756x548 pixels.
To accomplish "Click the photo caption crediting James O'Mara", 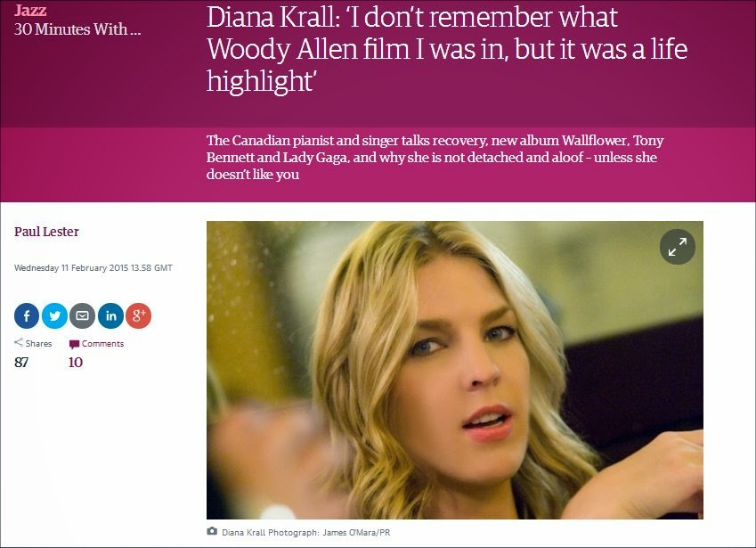I will point(305,533).
